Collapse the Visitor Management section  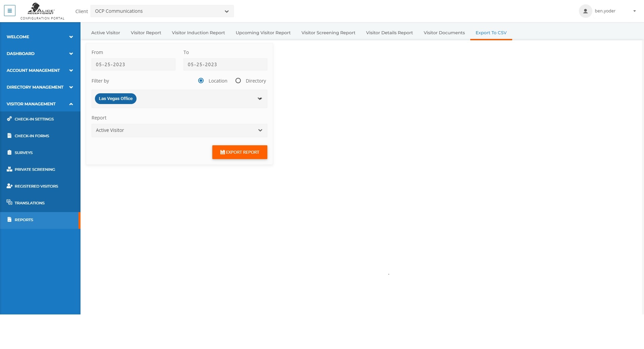pos(40,104)
